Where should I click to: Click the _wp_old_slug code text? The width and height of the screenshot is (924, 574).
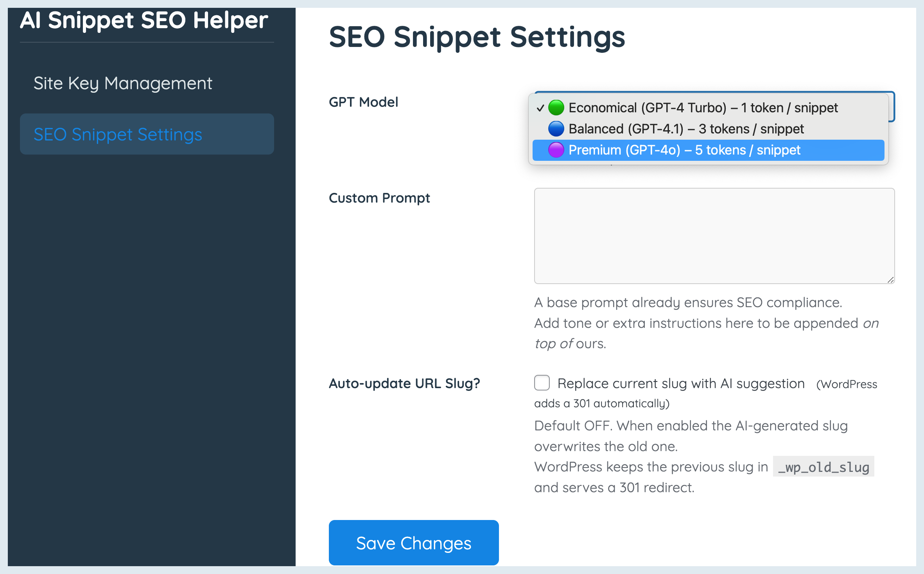(823, 467)
